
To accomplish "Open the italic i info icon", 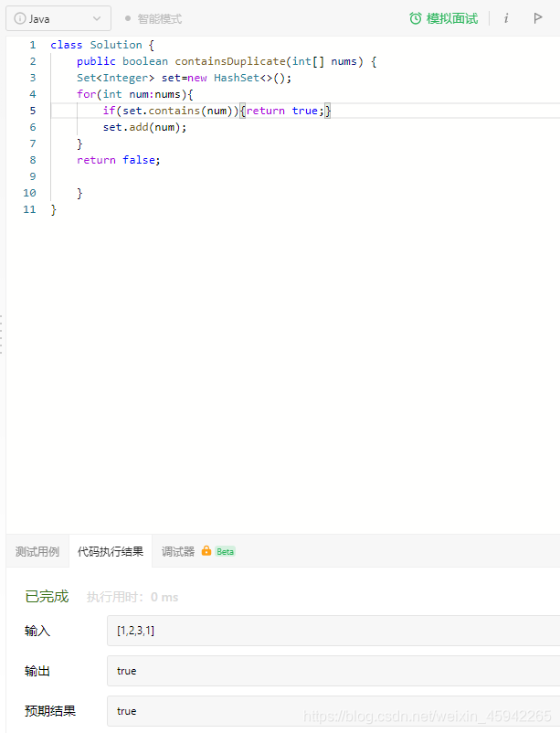I will click(506, 18).
